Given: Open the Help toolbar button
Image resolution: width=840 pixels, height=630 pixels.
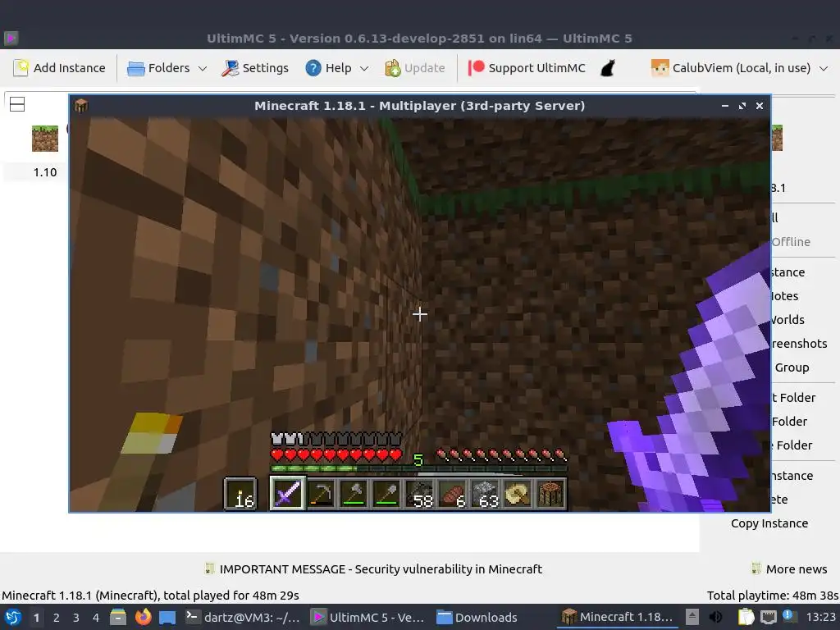Looking at the screenshot, I should point(328,68).
